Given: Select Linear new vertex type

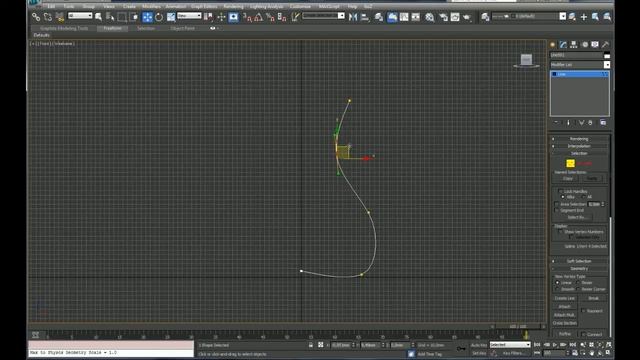Looking at the screenshot, I should [x=558, y=282].
